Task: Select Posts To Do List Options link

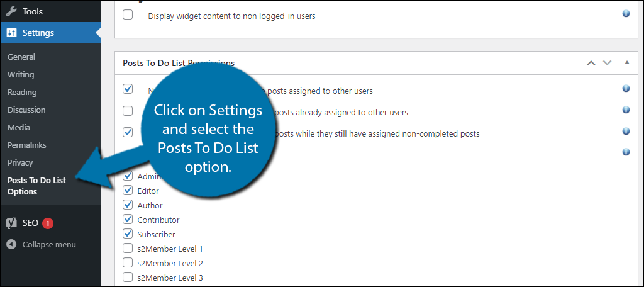Action: pos(36,186)
